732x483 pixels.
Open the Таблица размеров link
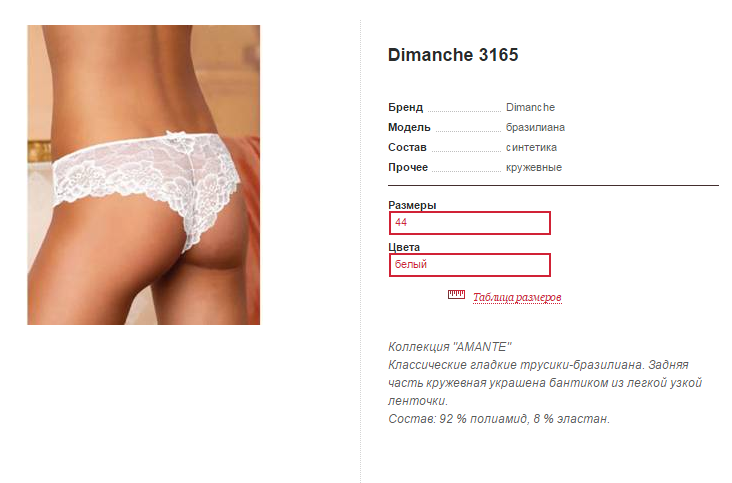click(x=517, y=297)
